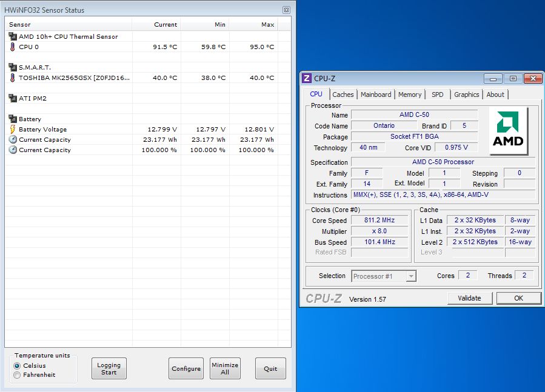Click the Min column header
Viewport: 545px width, 392px height.
[x=205, y=25]
